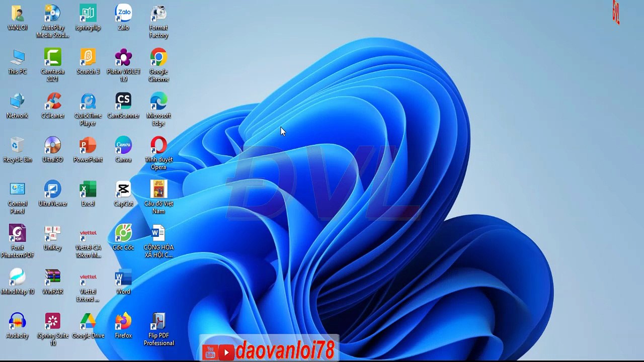Select the UltraViewer shortcut
644x362 pixels.
[x=52, y=190]
